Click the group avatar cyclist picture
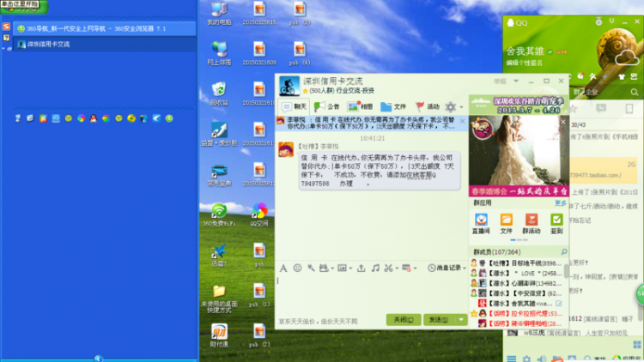The height and width of the screenshot is (362, 644). pos(289,86)
